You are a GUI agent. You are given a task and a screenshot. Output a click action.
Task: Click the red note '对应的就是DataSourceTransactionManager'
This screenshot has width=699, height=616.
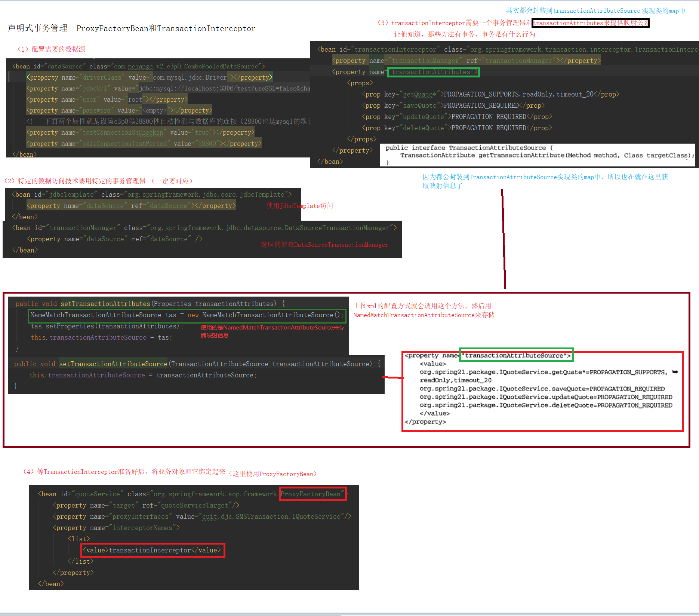point(324,245)
